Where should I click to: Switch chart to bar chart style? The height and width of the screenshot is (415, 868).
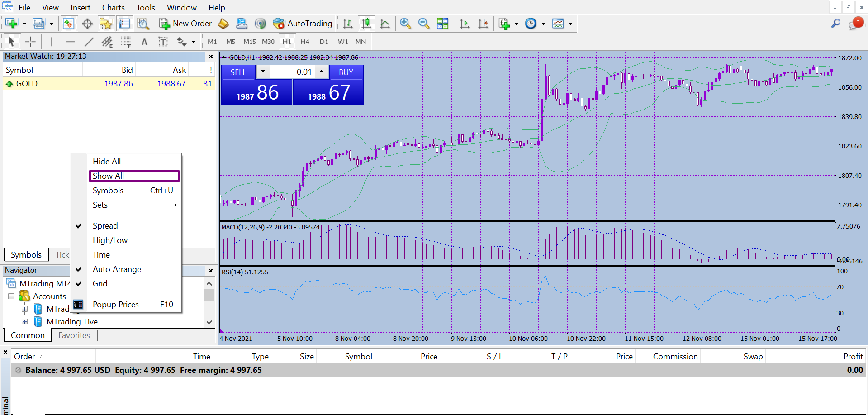[347, 24]
